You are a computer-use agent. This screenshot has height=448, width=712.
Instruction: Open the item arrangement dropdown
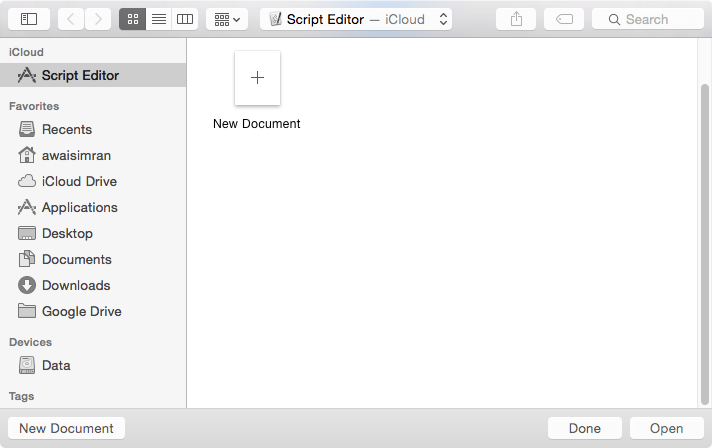227,19
